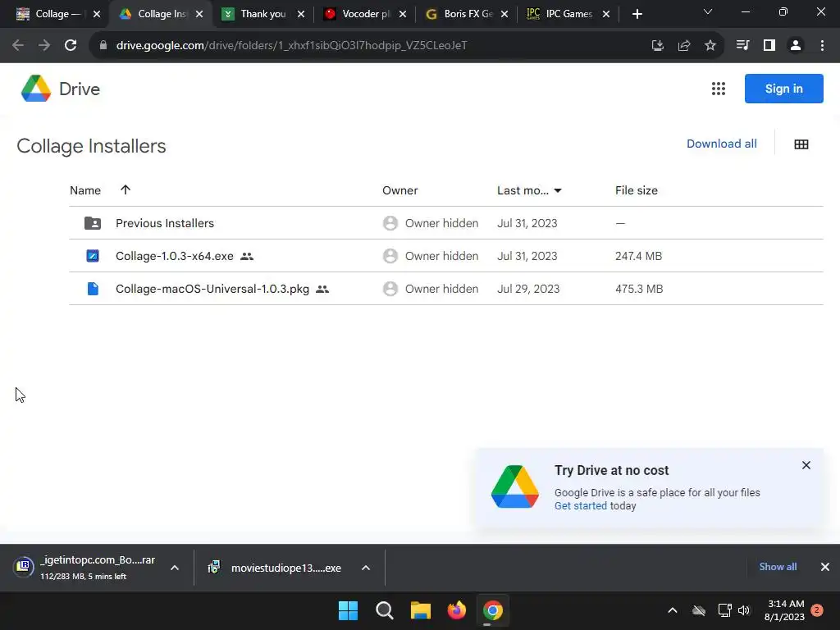Click the 247.4 MB file size

638,256
